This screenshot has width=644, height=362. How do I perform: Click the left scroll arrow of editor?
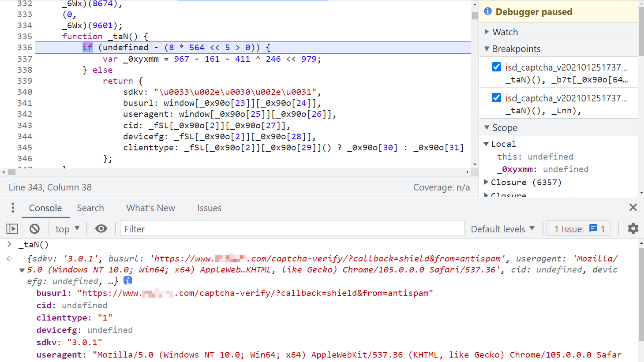point(4,172)
